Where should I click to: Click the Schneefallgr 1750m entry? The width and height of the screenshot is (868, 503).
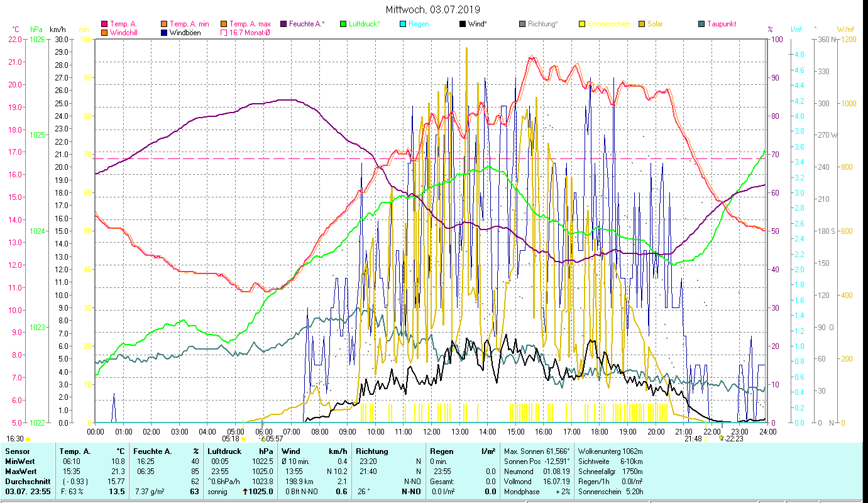[x=610, y=472]
